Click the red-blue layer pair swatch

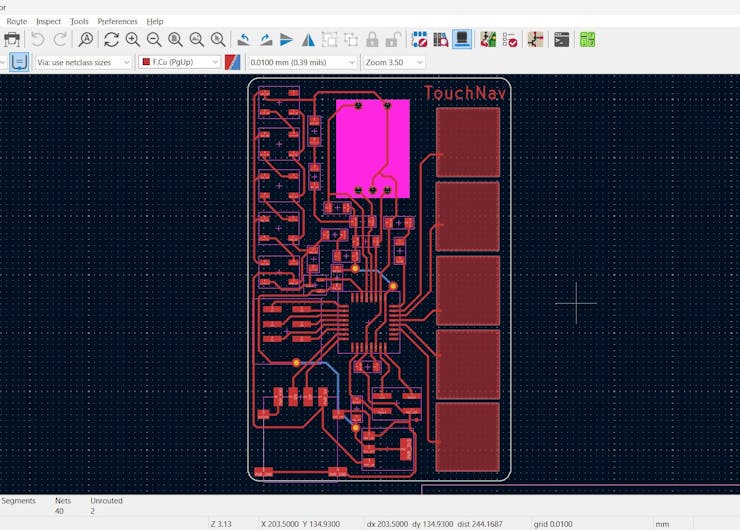point(233,62)
